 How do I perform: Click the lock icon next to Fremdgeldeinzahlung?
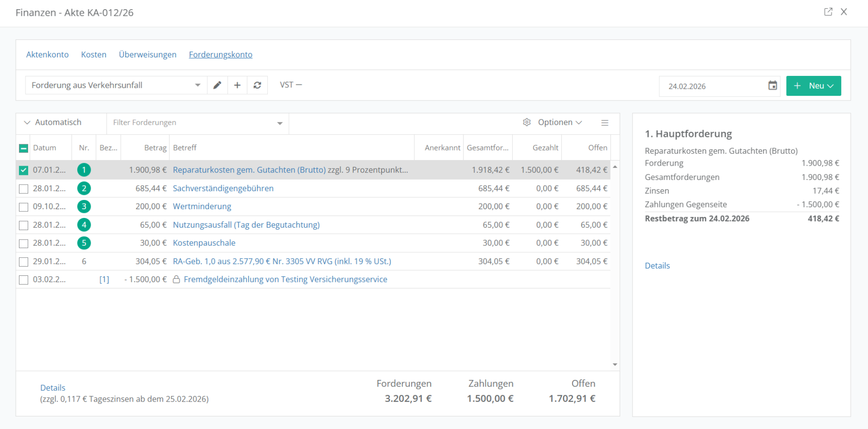click(x=176, y=280)
